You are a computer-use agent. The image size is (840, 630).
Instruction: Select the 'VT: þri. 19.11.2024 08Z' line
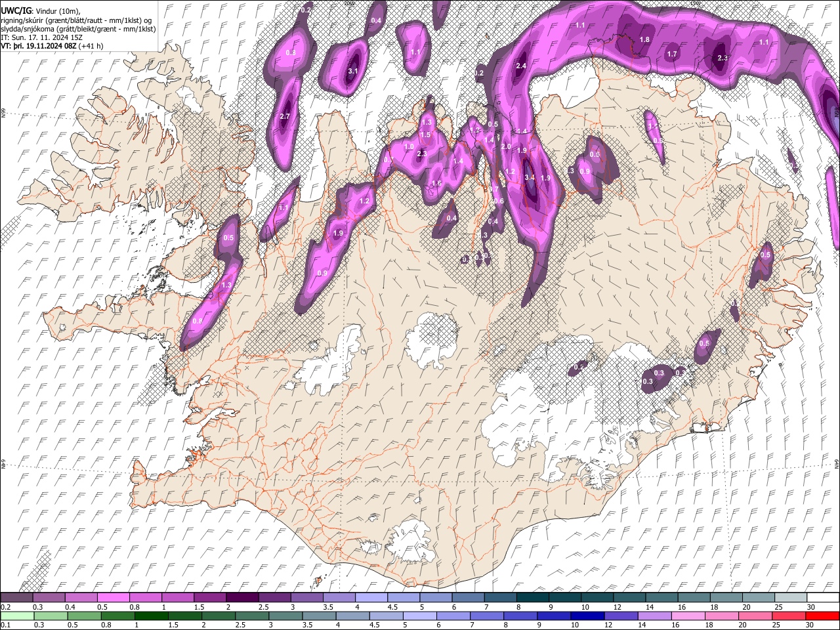coord(39,47)
